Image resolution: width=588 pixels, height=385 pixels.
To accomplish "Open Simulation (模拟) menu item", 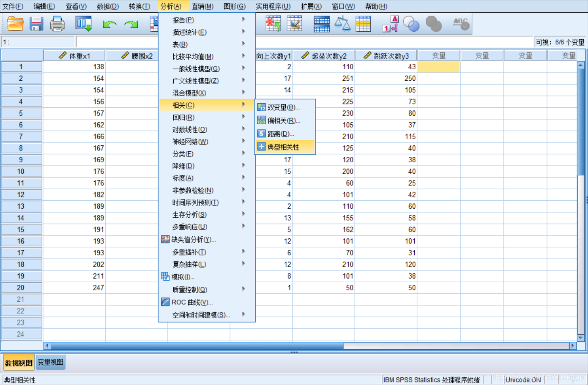I will click(x=207, y=277).
